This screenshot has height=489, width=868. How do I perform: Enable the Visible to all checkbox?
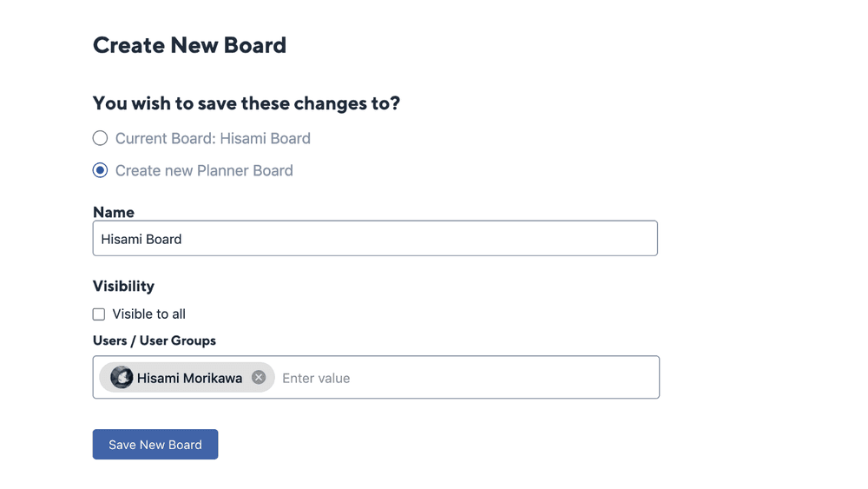(x=99, y=314)
